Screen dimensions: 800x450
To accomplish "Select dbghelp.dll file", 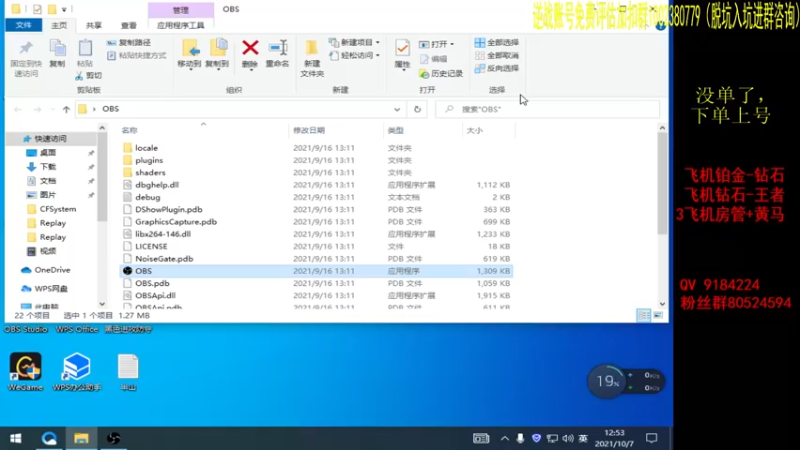I will pyautogui.click(x=157, y=185).
